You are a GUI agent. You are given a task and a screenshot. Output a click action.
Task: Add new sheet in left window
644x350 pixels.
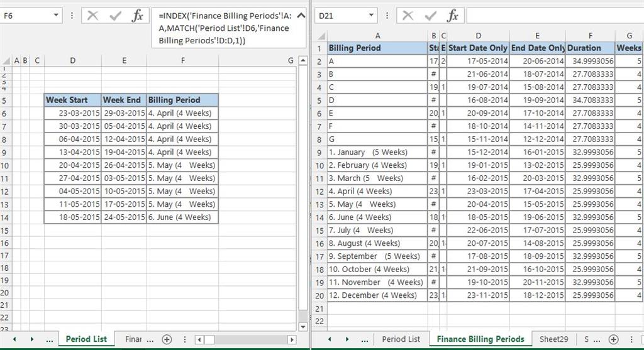pyautogui.click(x=167, y=339)
